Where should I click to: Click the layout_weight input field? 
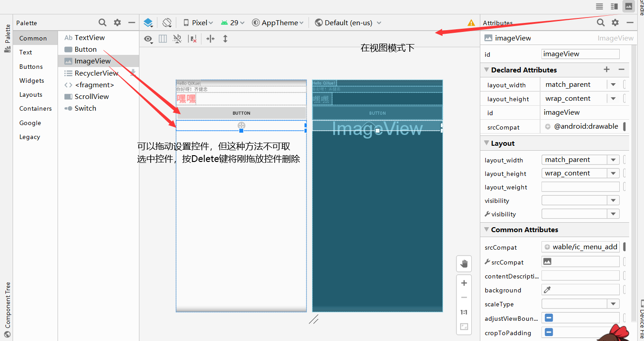coord(581,187)
